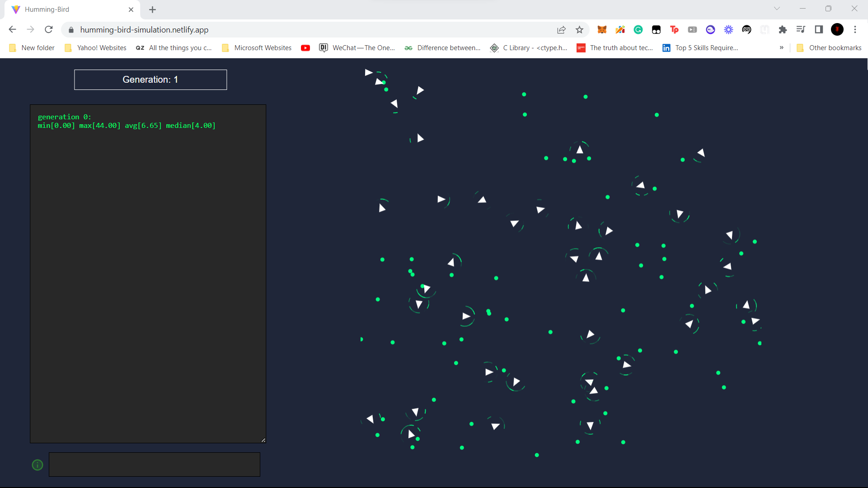Click the browser profile avatar
Viewport: 868px width, 488px height.
pos(837,29)
